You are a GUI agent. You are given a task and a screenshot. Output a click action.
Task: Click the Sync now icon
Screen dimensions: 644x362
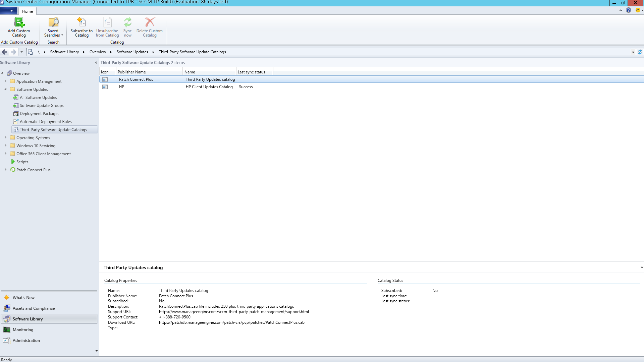tap(127, 22)
